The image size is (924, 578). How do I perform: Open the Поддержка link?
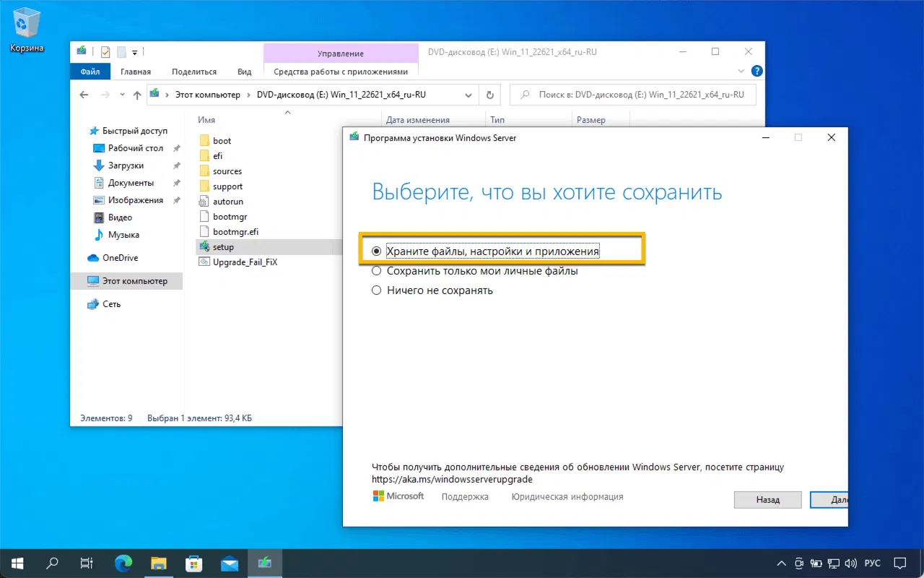click(465, 497)
